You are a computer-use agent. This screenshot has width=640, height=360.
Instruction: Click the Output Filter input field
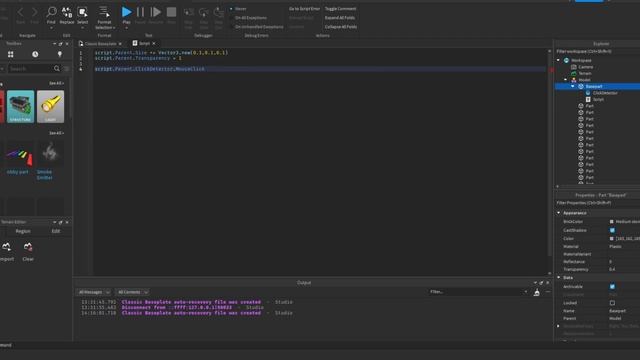(478, 292)
